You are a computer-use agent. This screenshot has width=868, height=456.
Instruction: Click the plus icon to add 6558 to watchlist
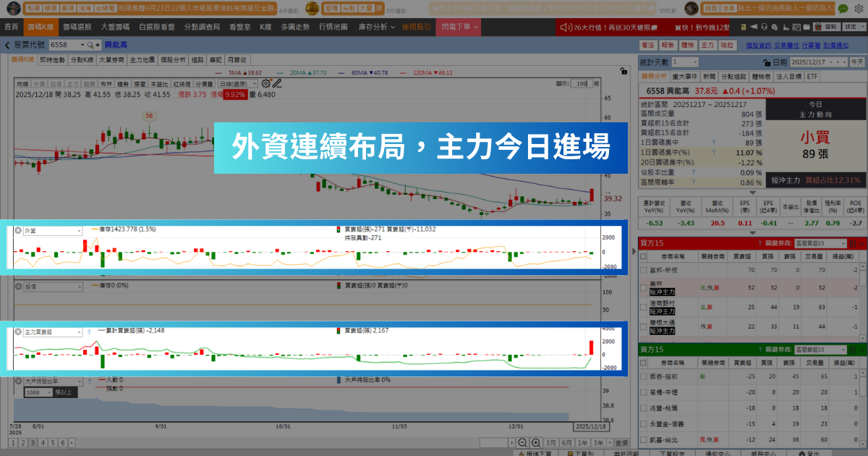(x=97, y=45)
